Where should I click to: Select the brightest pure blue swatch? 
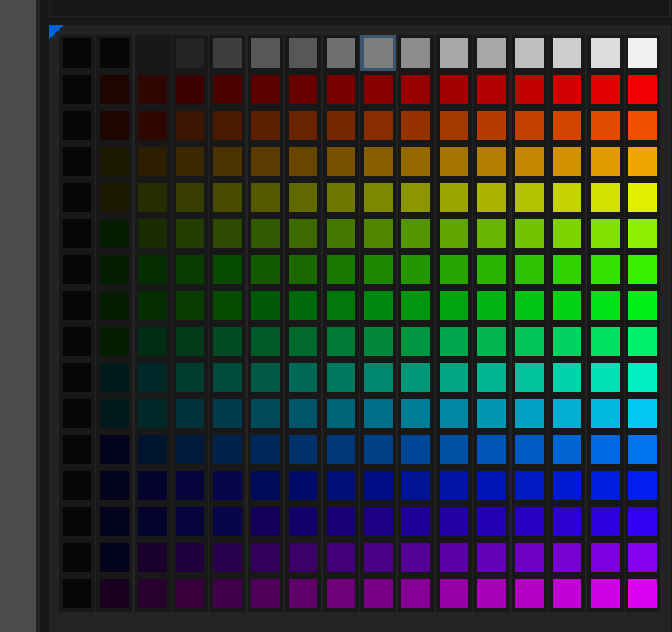click(x=643, y=485)
